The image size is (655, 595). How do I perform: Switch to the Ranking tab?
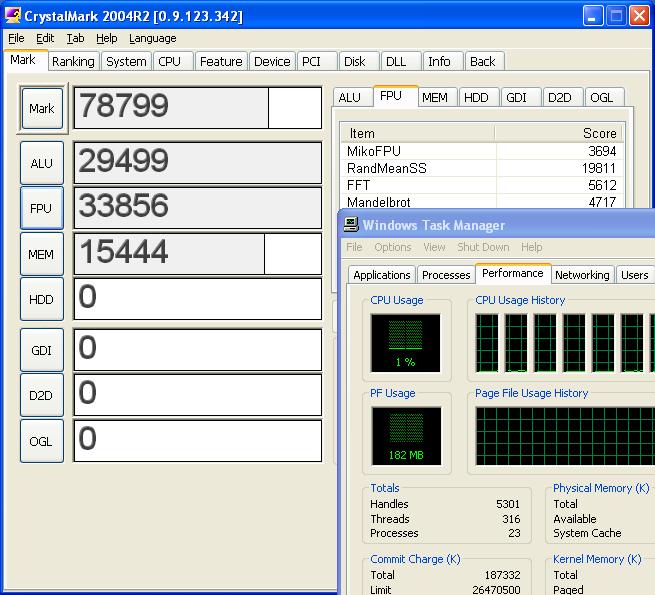pos(73,61)
